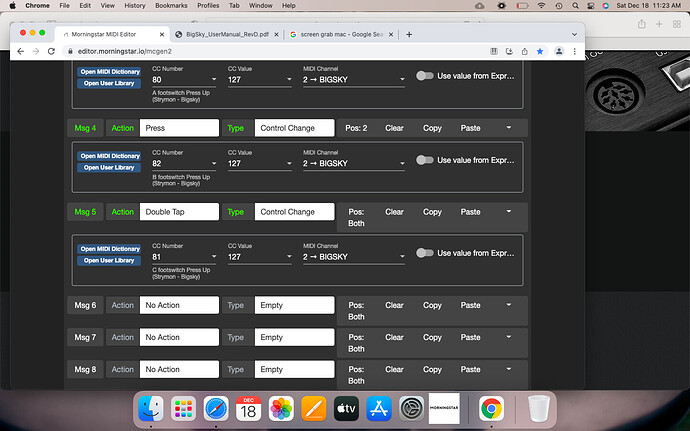The width and height of the screenshot is (690, 431).
Task: Open Launchpad from the dock
Action: [x=183, y=409]
